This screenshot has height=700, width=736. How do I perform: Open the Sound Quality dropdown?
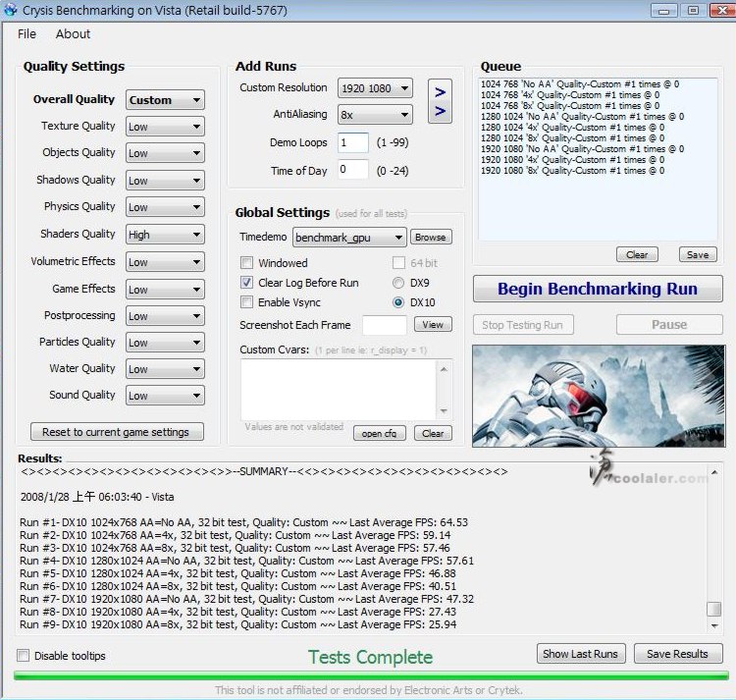[165, 396]
